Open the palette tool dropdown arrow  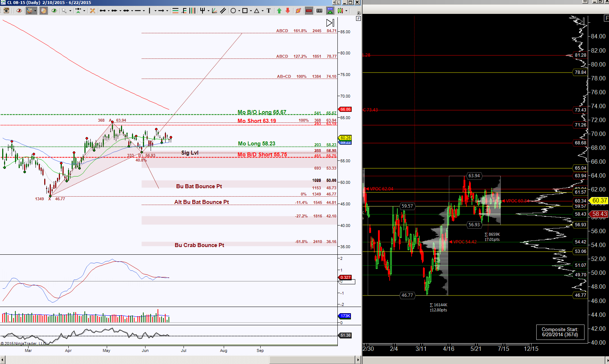click(x=35, y=11)
